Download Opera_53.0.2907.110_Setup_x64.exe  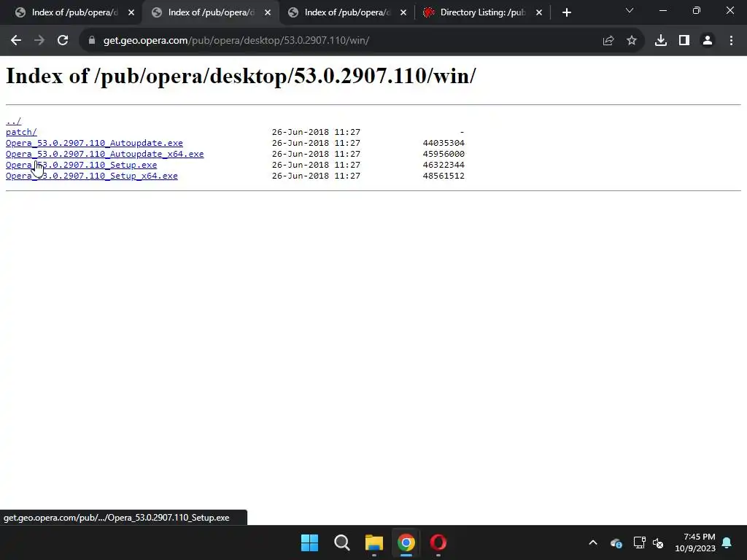(91, 176)
